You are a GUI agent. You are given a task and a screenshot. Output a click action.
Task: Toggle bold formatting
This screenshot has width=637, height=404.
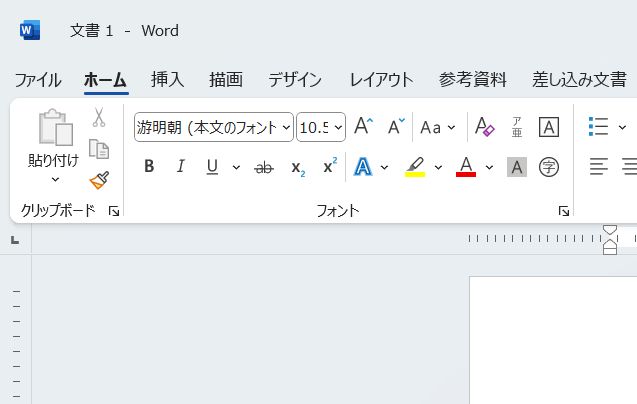click(149, 166)
